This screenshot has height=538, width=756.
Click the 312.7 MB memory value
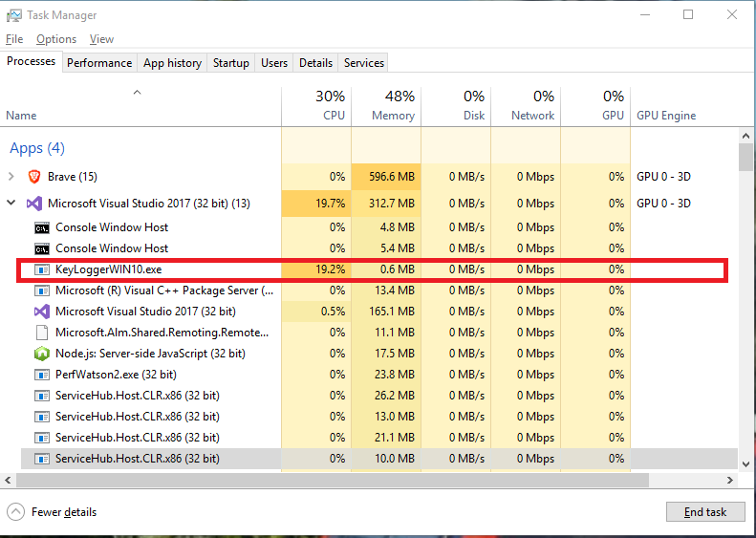[x=392, y=204]
